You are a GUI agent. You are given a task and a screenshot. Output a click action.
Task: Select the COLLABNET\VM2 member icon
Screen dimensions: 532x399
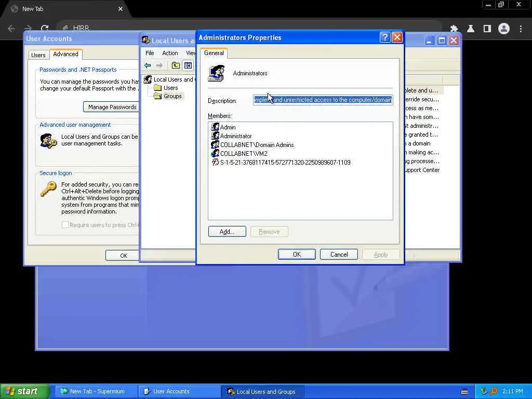[215, 153]
